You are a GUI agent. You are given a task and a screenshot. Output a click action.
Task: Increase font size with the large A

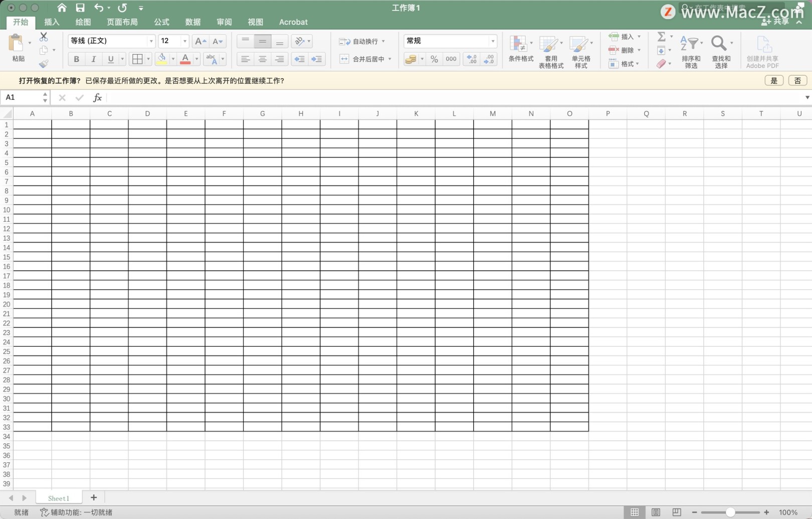[200, 41]
